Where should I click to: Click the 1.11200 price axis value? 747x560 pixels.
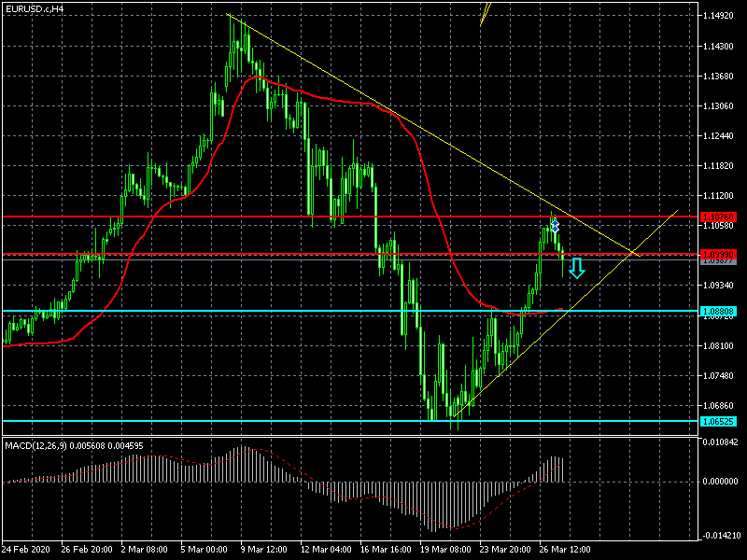[718, 196]
